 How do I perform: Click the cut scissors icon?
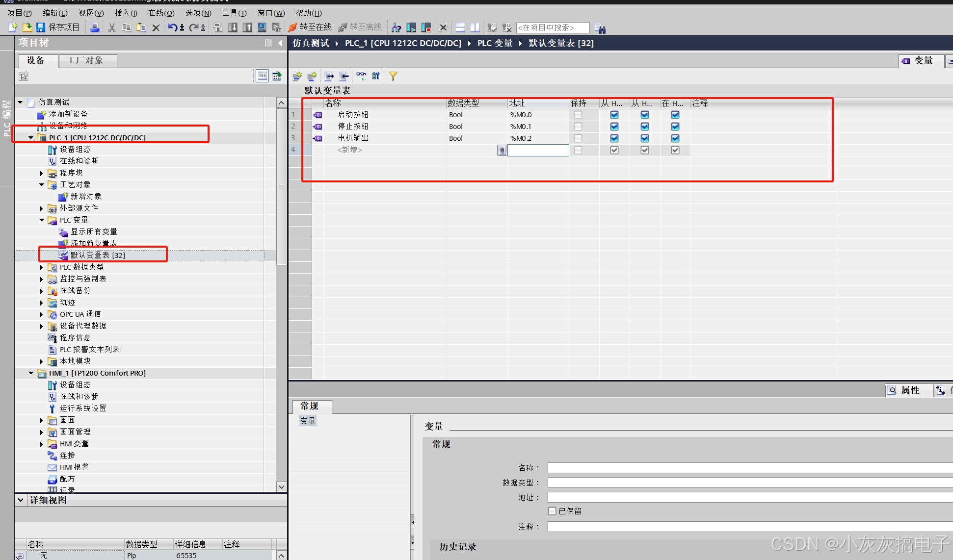coord(112,27)
